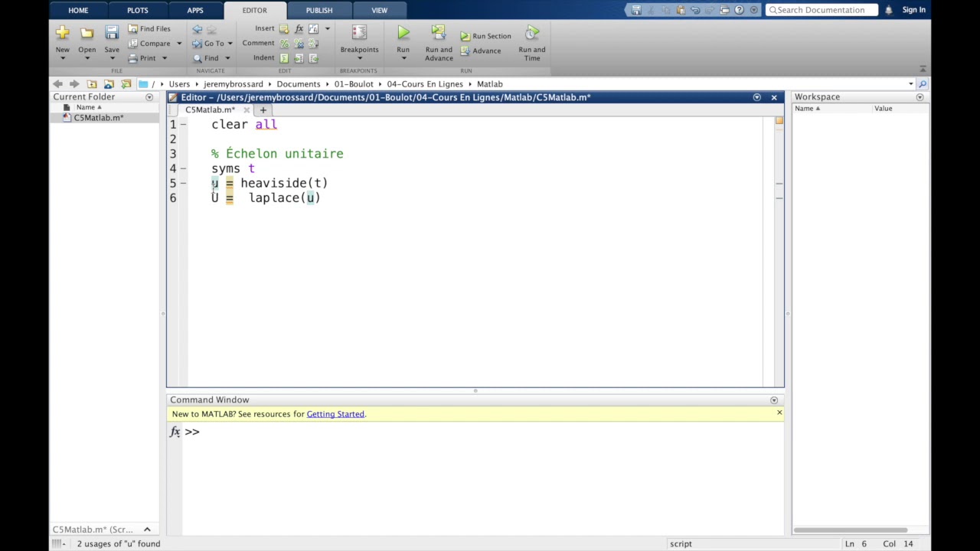Screen dimensions: 980x551
Task: Open the Breakpoints dropdown arrow
Action: pyautogui.click(x=359, y=59)
